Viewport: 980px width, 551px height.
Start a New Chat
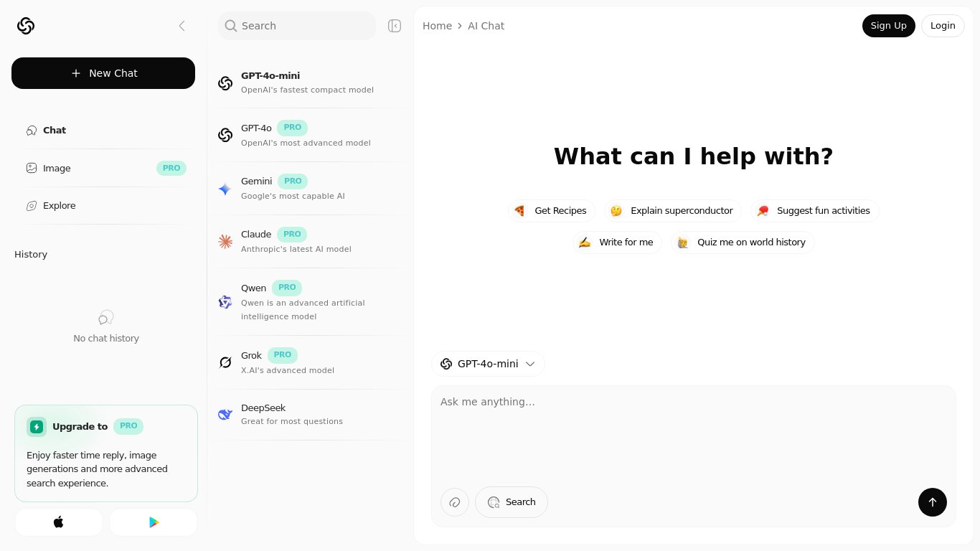[103, 73]
